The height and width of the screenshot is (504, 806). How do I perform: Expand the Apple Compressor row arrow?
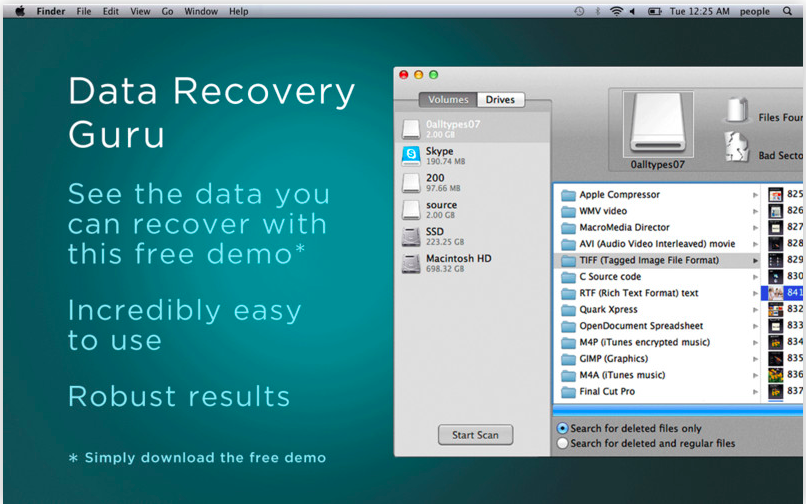tap(755, 195)
